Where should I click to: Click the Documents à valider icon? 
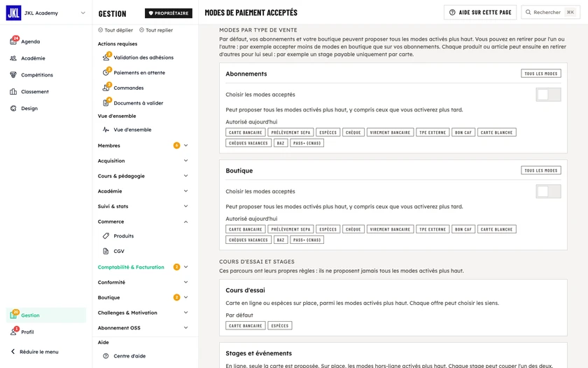tap(106, 103)
